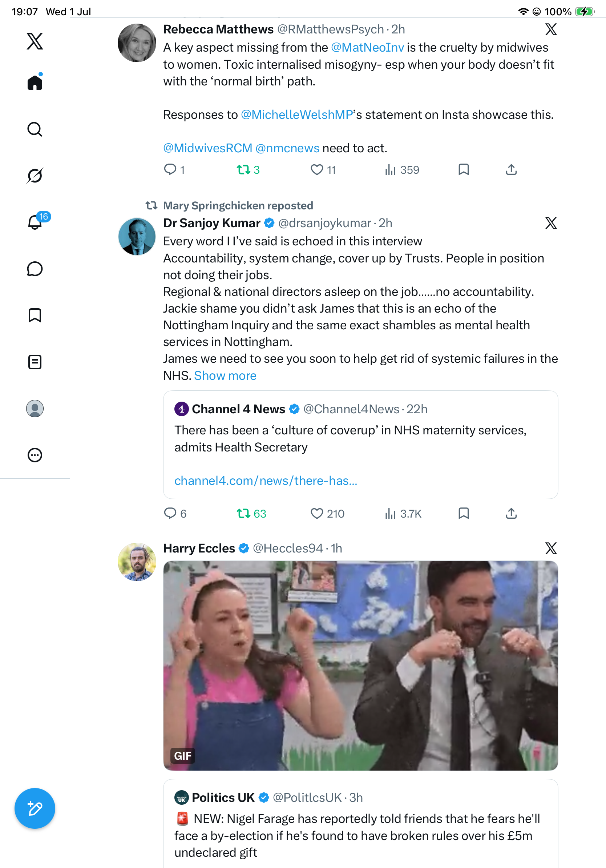The image size is (606, 868).
Task: Tap the blue compose post button
Action: coord(35,808)
